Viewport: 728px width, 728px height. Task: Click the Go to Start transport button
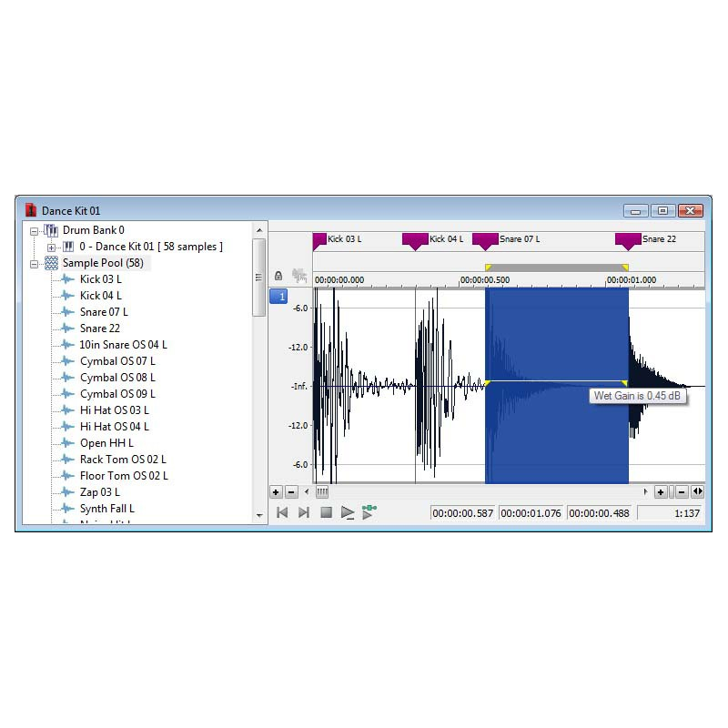click(x=281, y=512)
